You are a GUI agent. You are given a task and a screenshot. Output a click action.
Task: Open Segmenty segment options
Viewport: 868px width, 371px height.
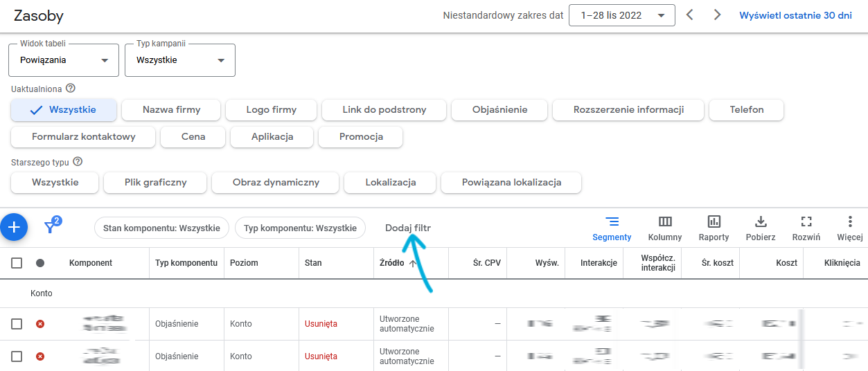(612, 228)
